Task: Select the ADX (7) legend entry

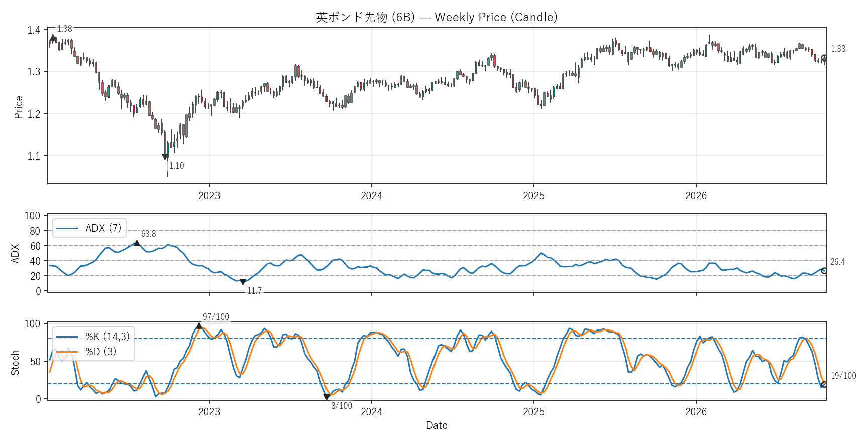Action: (x=89, y=228)
